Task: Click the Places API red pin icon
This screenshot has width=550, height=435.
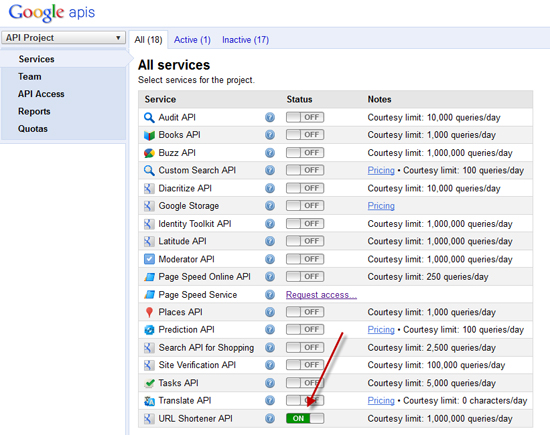Action: pyautogui.click(x=149, y=312)
